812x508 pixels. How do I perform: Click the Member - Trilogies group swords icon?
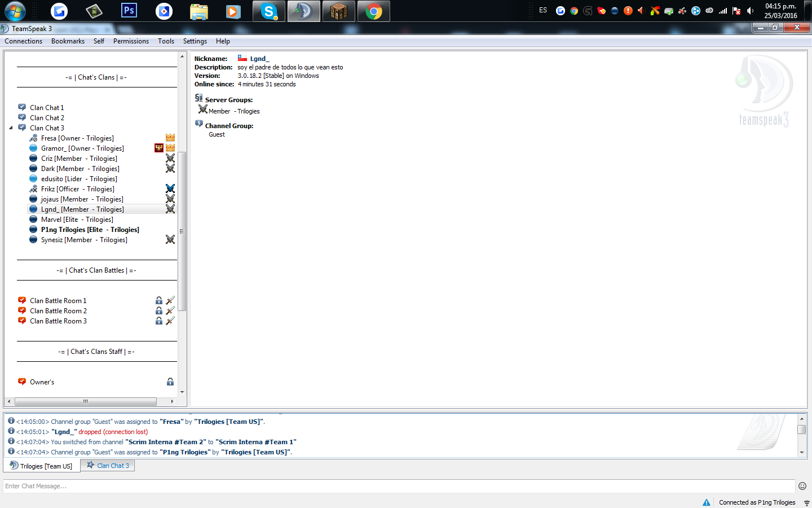(203, 109)
